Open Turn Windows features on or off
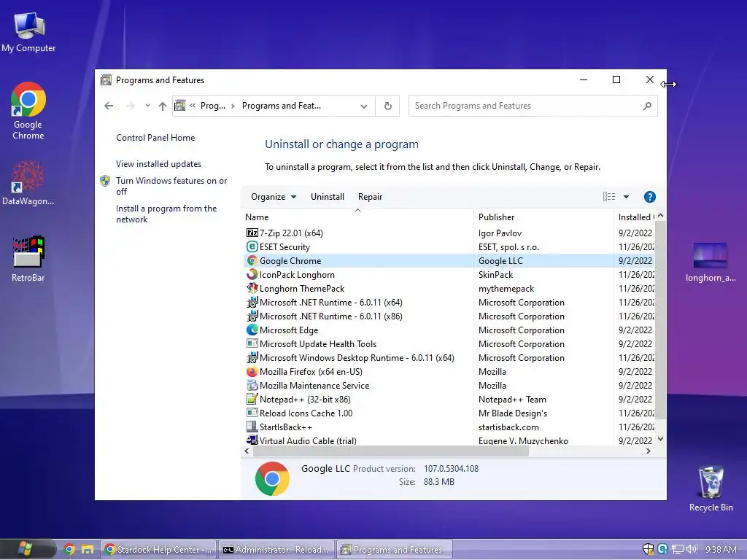The width and height of the screenshot is (747, 560). pyautogui.click(x=171, y=186)
